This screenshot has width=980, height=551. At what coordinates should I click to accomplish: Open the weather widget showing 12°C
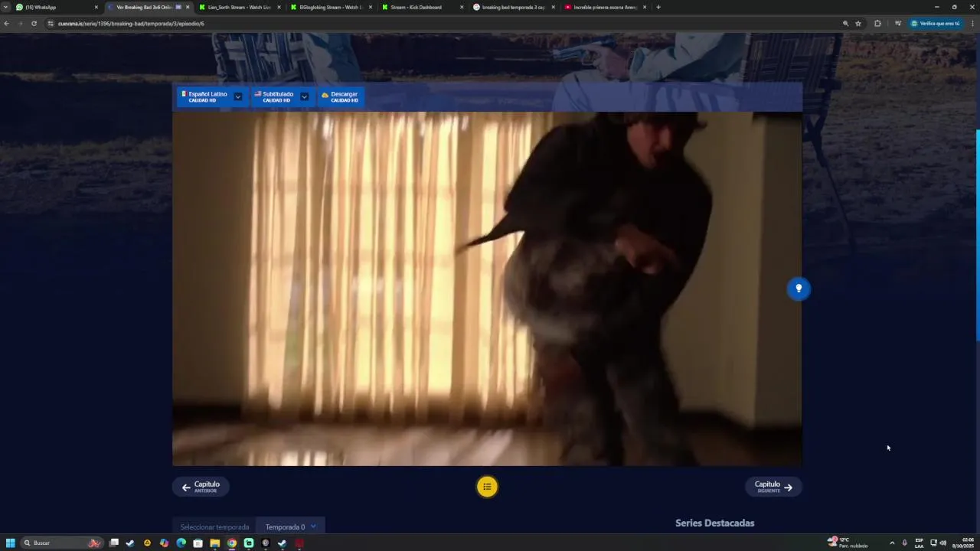click(x=848, y=543)
